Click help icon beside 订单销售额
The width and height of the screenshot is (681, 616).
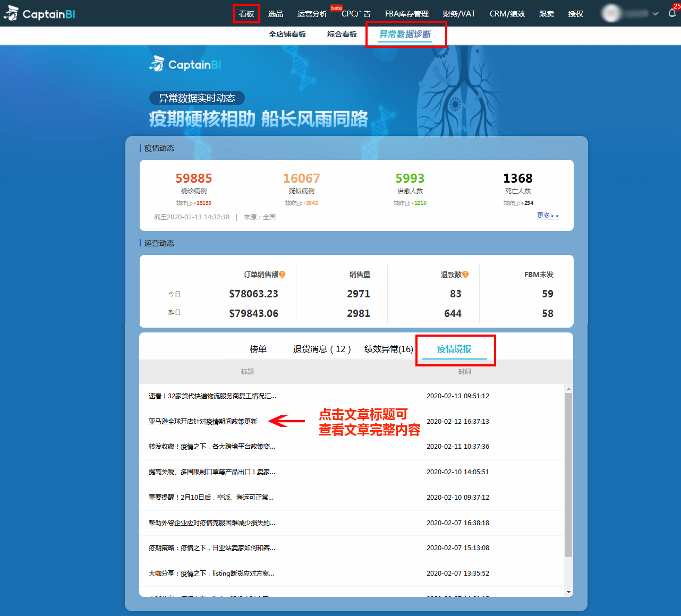click(x=282, y=275)
